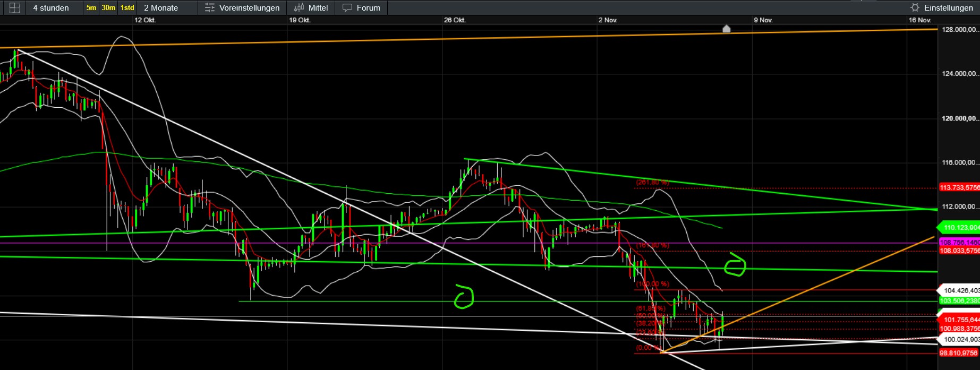Switch to the 30m timeframe

tap(108, 7)
